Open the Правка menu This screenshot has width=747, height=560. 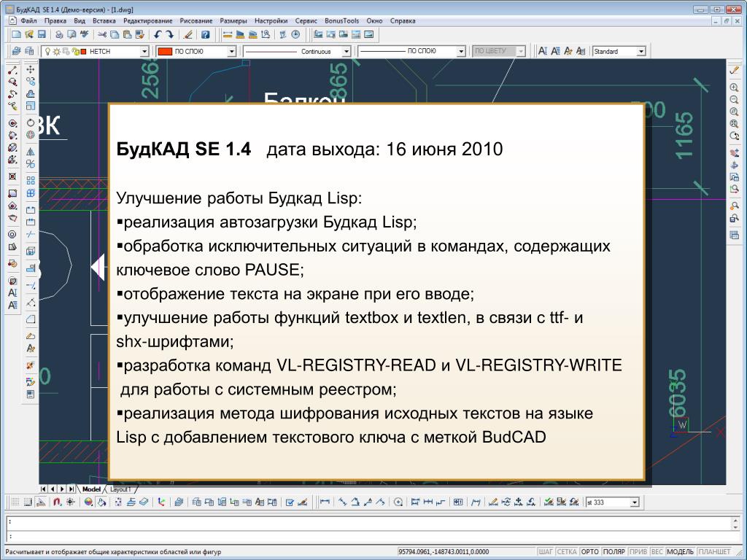point(55,21)
